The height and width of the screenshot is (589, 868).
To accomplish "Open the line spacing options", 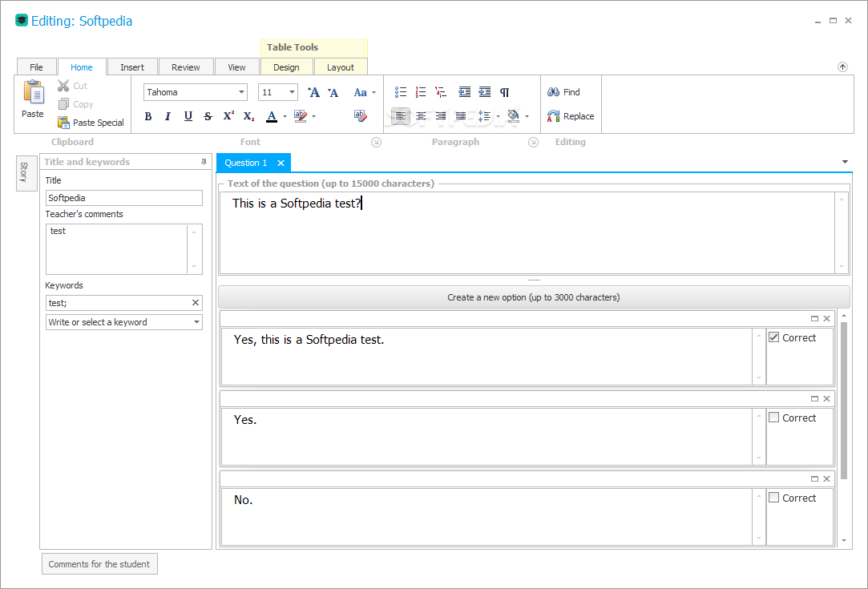I will tap(488, 116).
